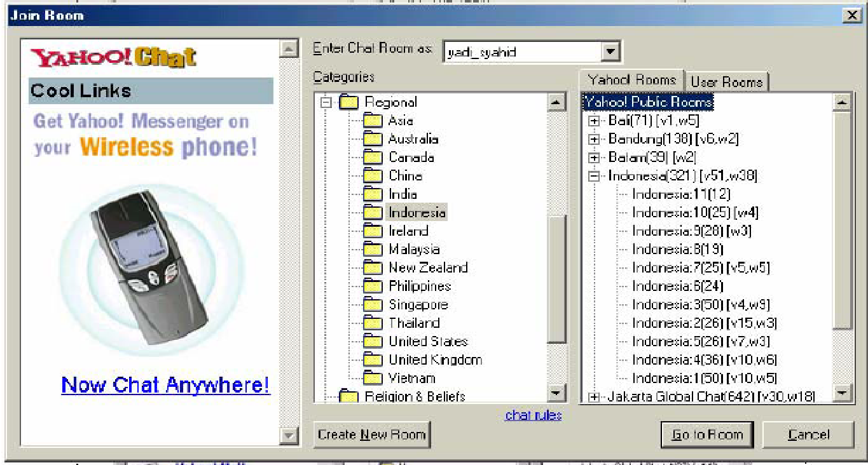Click the rooms list scrollbar thumb
This screenshot has height=465, width=868.
pyautogui.click(x=842, y=220)
